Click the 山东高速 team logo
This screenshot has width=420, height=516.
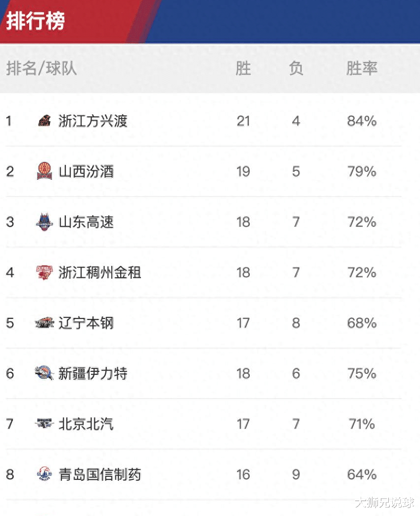(45, 222)
